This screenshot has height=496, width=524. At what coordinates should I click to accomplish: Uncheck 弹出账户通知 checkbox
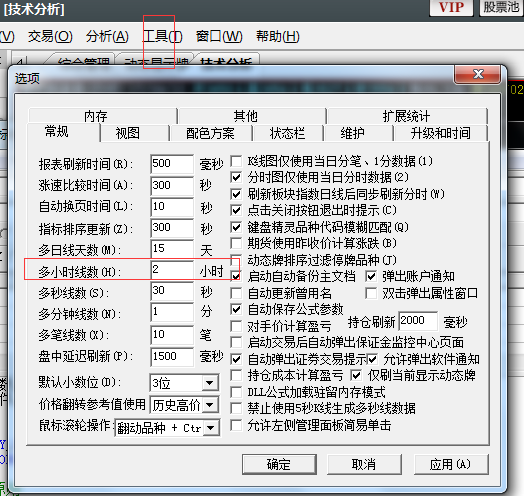pyautogui.click(x=371, y=276)
